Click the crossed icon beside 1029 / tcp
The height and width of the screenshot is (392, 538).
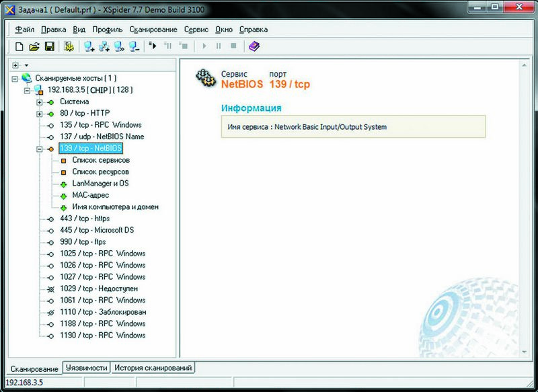point(51,289)
